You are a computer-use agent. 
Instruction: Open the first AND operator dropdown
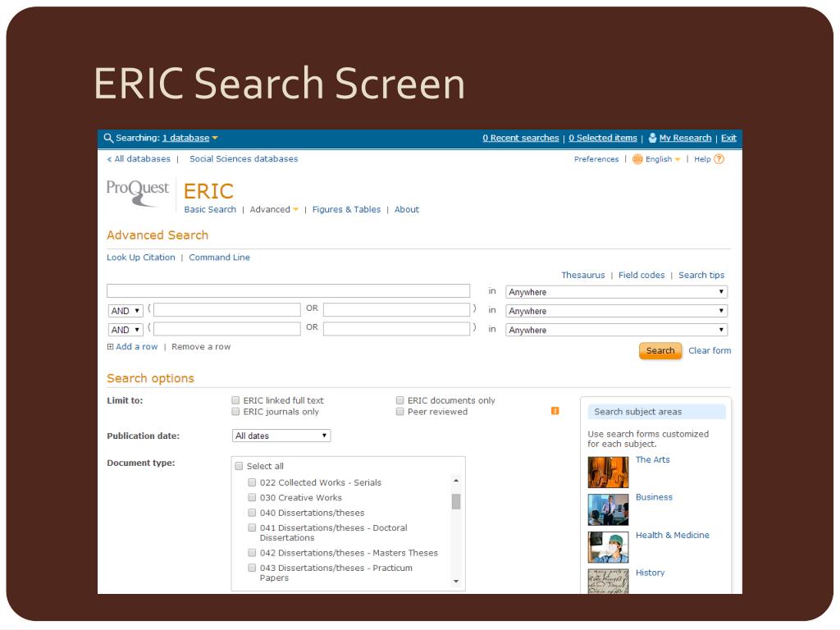[126, 311]
